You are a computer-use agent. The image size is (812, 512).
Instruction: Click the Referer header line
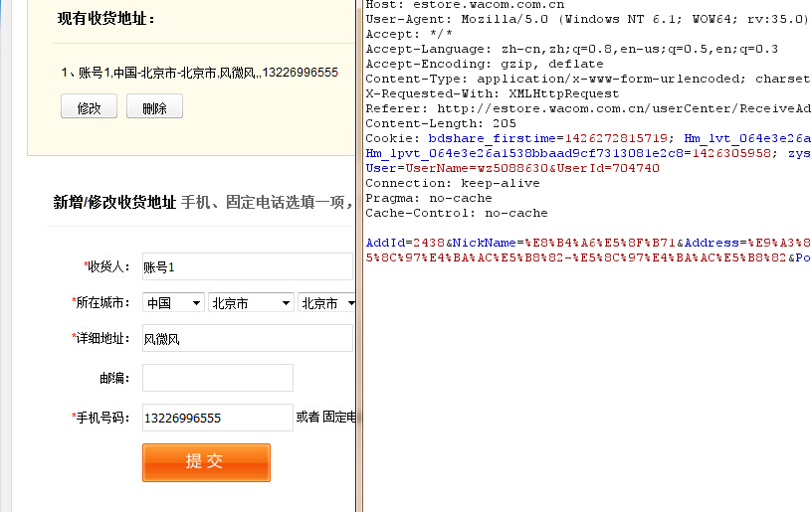tap(588, 108)
